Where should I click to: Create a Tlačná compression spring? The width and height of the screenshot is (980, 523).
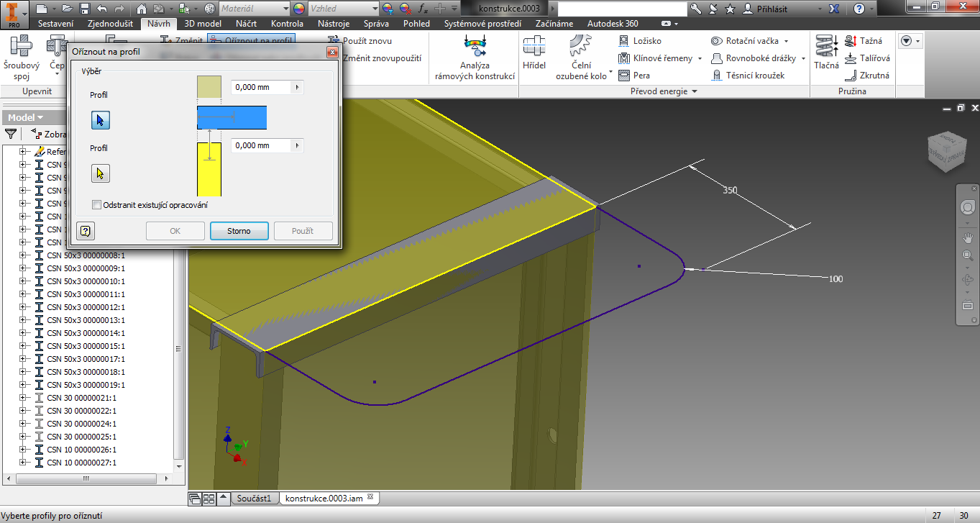click(x=826, y=53)
